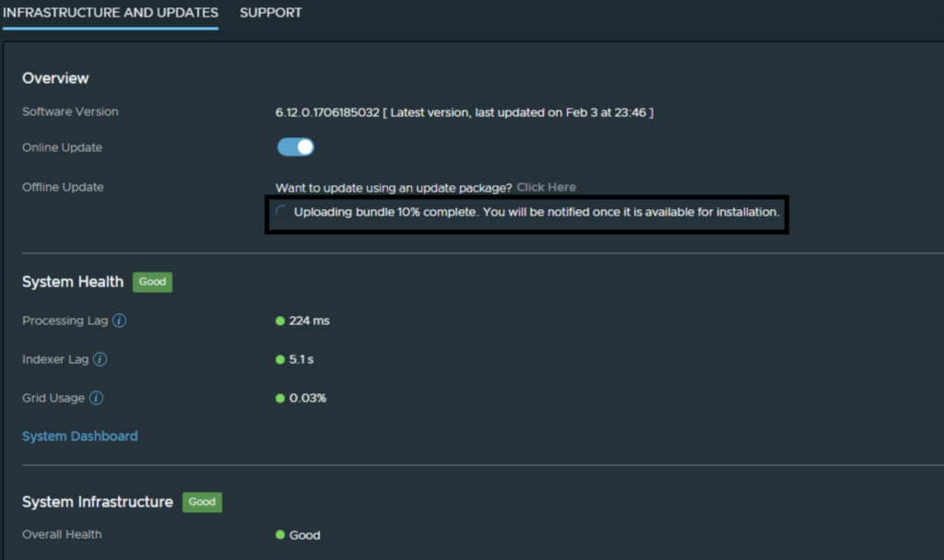Viewport: 944px width, 560px height.
Task: Click green status dot beside 224 ms
Action: point(280,321)
